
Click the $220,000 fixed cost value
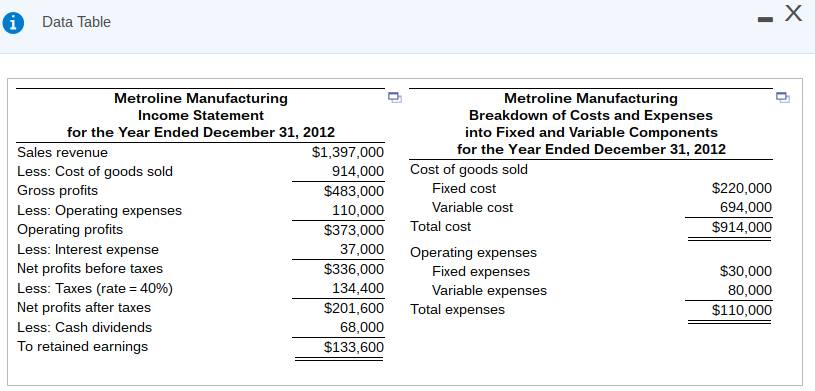pos(742,188)
